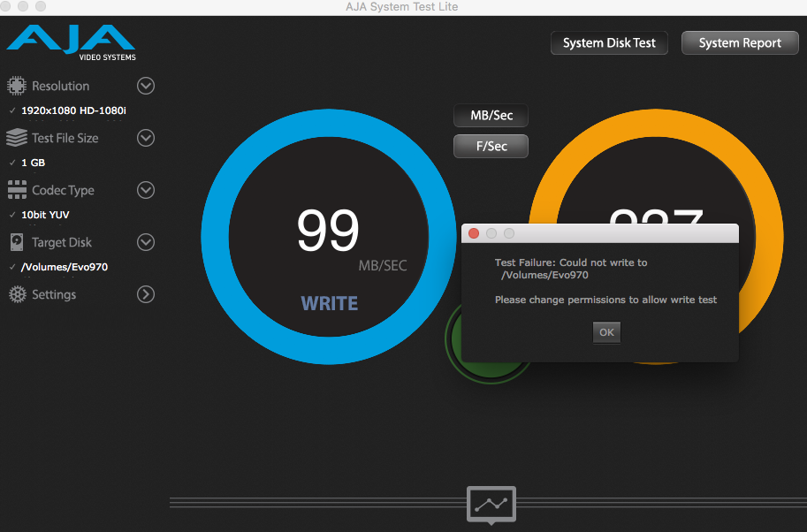Expand the Test File Size dropdown
807x532 pixels.
(x=146, y=138)
